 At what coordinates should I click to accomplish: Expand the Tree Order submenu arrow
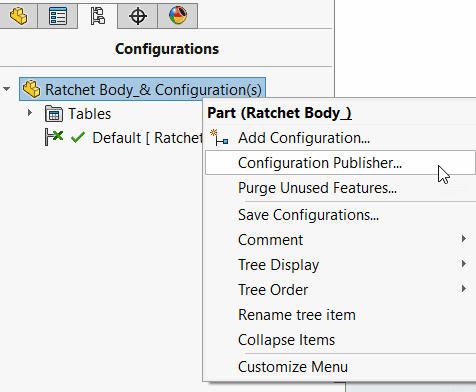tap(464, 289)
